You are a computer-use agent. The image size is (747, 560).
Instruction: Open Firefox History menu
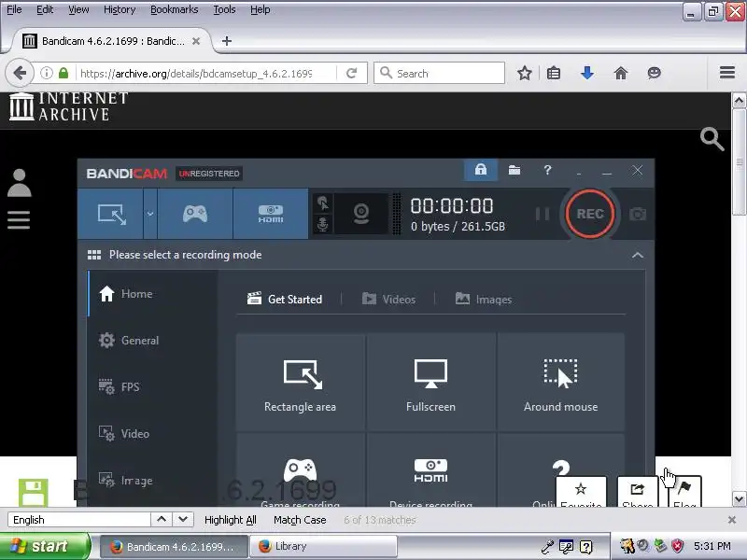(x=120, y=9)
